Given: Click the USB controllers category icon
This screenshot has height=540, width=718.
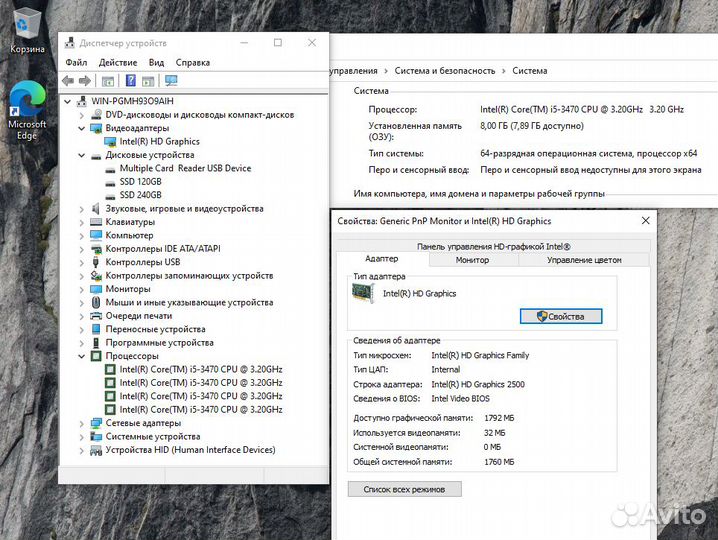Looking at the screenshot, I should pyautogui.click(x=96, y=262).
